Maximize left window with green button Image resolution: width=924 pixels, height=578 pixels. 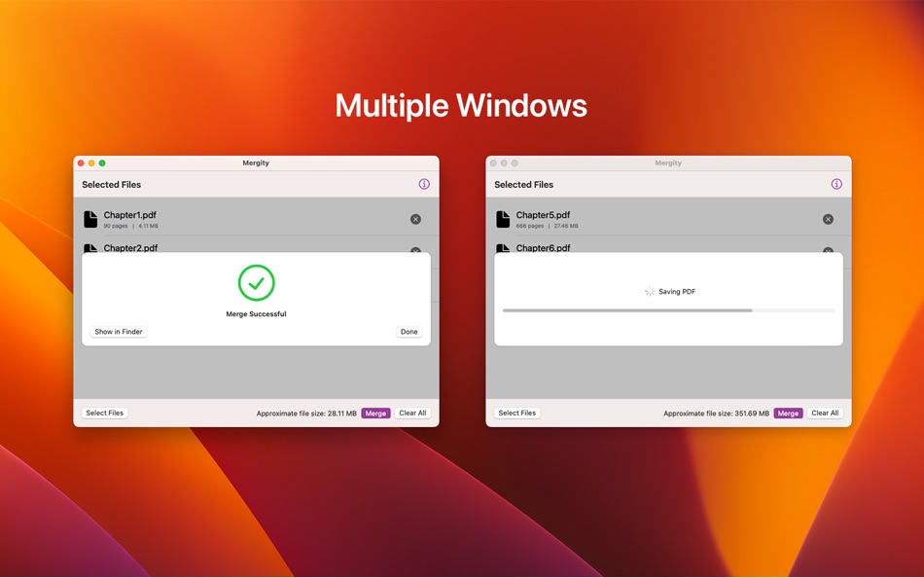(x=102, y=163)
